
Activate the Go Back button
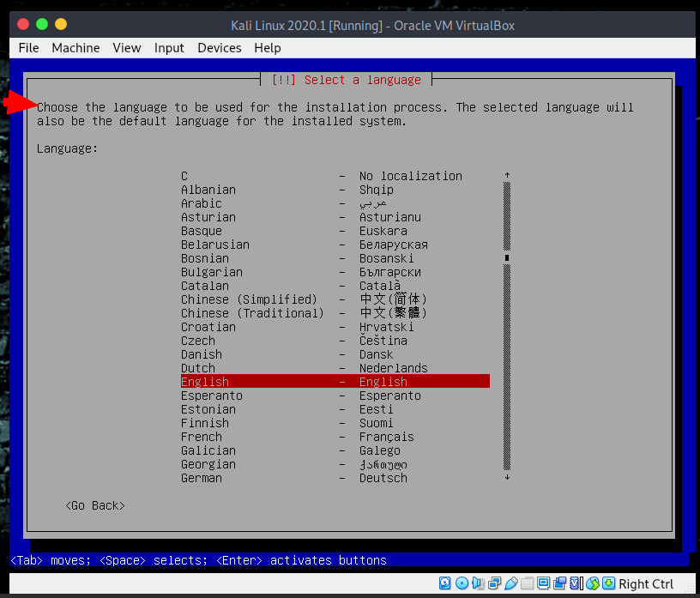coord(95,505)
